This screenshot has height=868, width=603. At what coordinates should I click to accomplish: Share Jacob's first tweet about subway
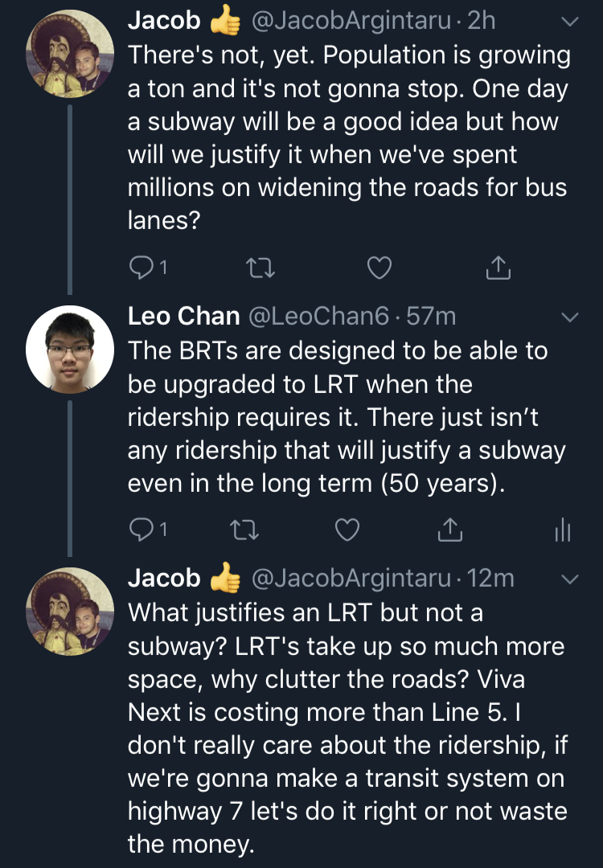pos(498,267)
